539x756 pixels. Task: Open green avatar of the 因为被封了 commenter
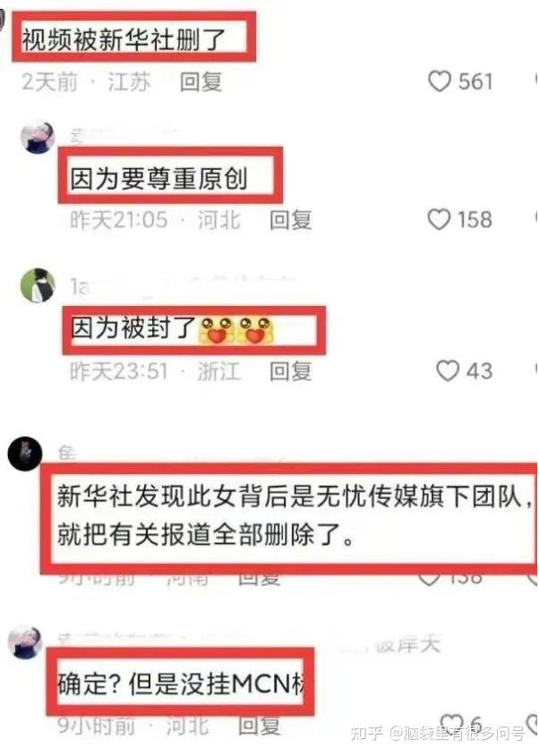pos(38,285)
